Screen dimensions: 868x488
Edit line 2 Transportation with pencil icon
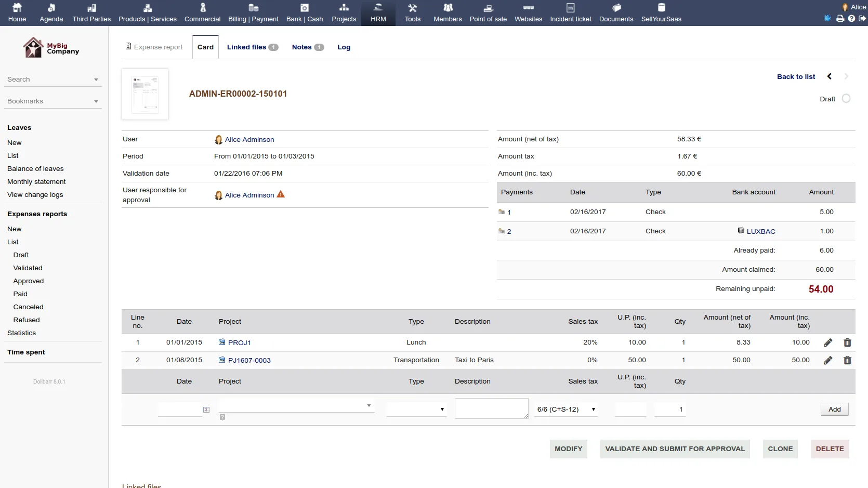pyautogui.click(x=828, y=360)
